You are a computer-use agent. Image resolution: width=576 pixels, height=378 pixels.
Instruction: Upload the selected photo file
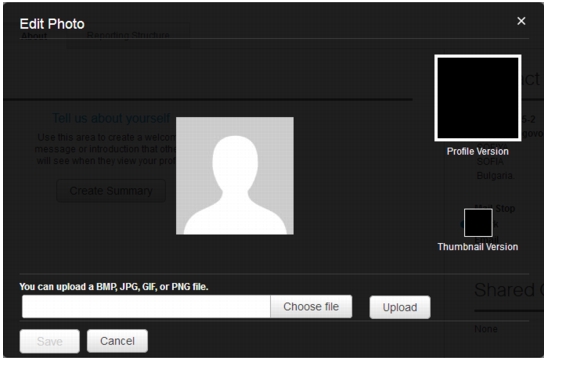400,307
